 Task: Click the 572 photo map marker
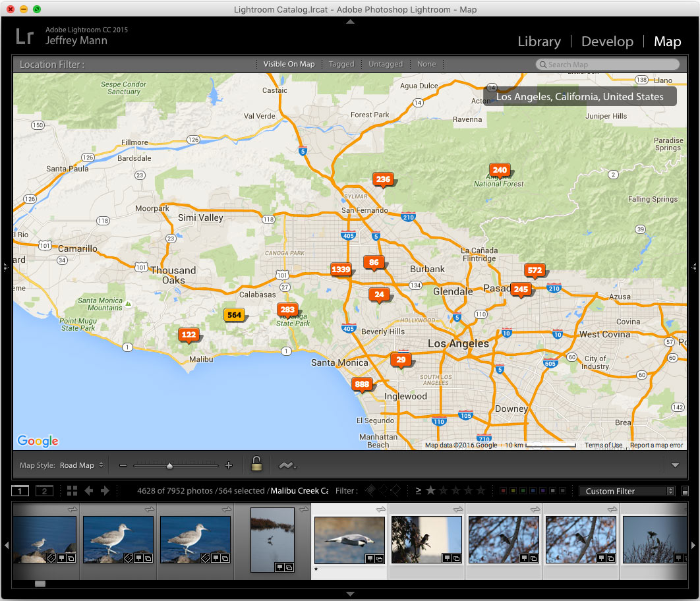pyautogui.click(x=535, y=270)
